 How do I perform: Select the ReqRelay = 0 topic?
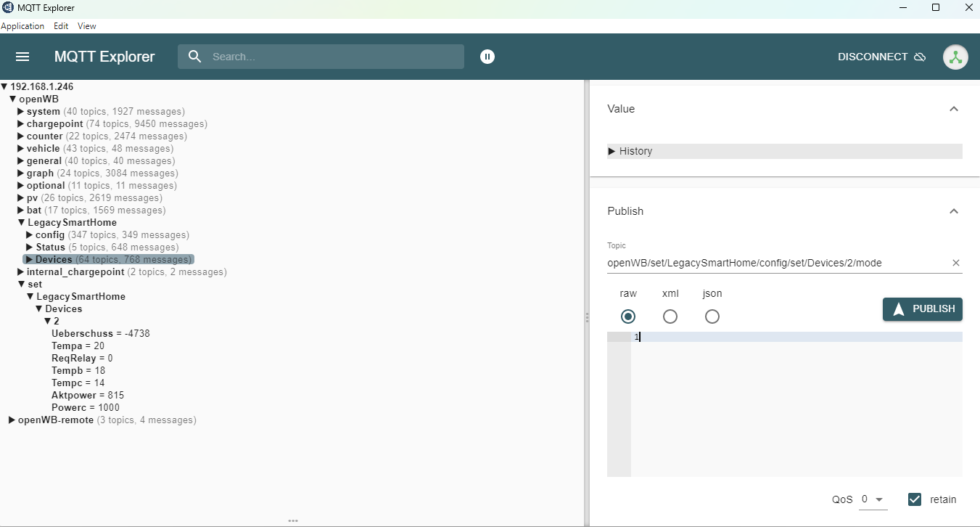[83, 358]
